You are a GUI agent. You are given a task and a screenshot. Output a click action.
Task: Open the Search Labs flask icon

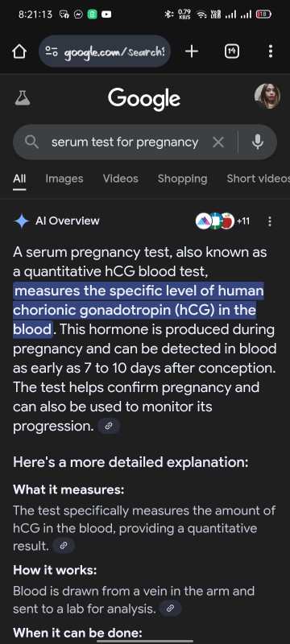pyautogui.click(x=23, y=98)
